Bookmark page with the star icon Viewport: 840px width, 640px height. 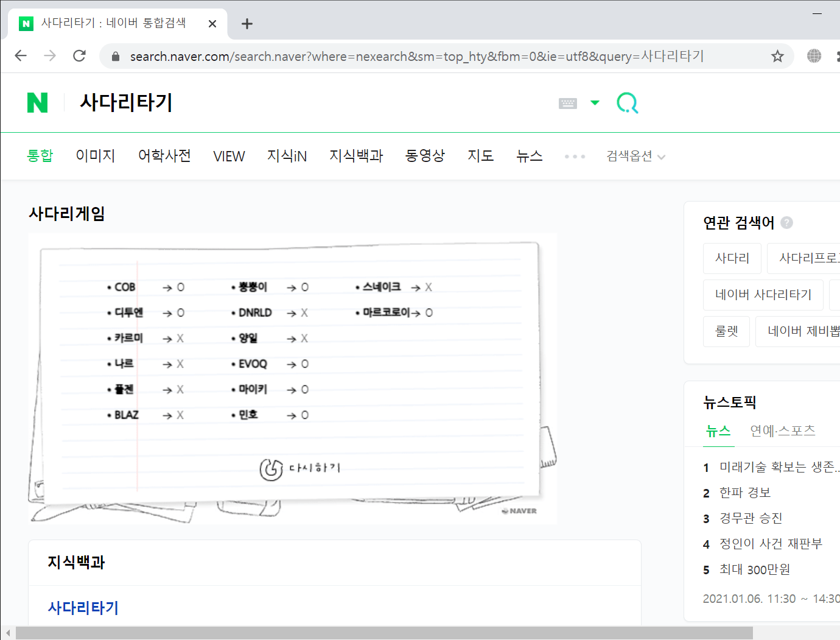pyautogui.click(x=777, y=56)
